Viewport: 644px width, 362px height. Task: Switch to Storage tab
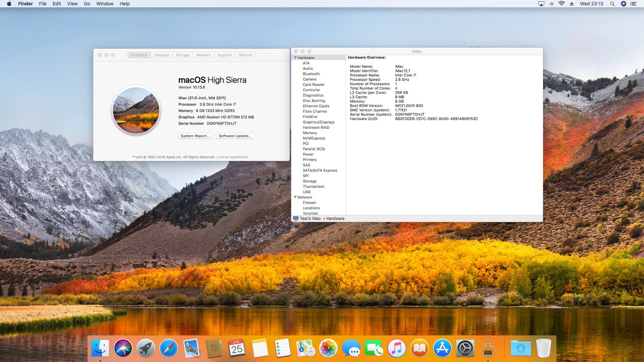182,55
